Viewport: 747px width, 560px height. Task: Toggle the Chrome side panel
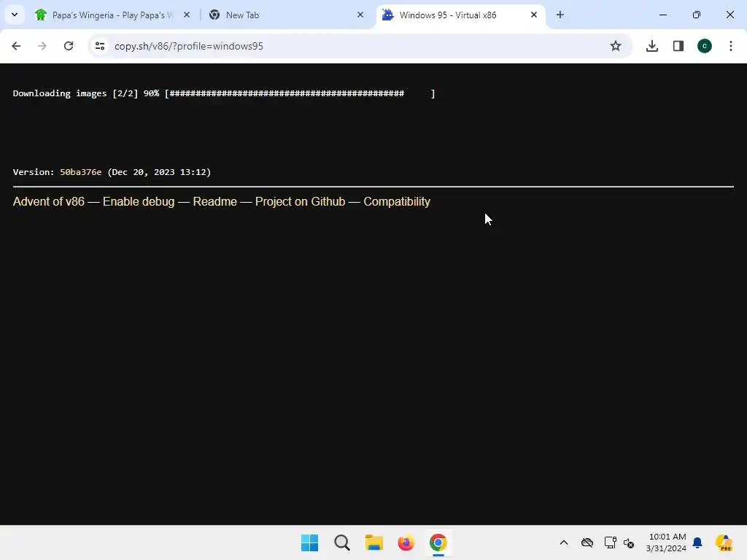pos(678,46)
